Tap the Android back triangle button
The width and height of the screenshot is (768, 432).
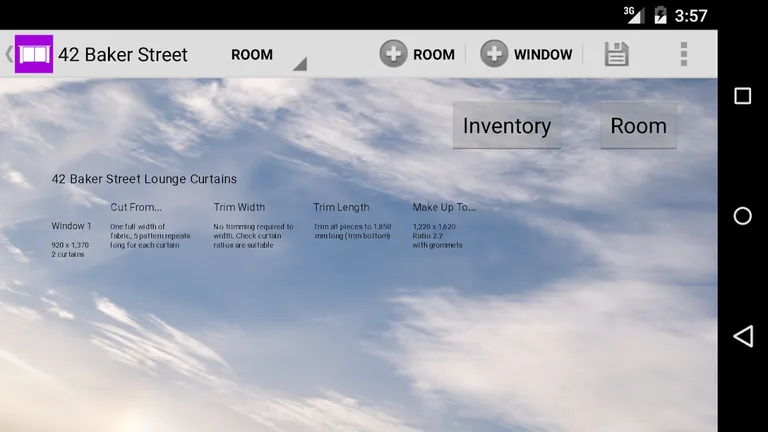pos(743,336)
